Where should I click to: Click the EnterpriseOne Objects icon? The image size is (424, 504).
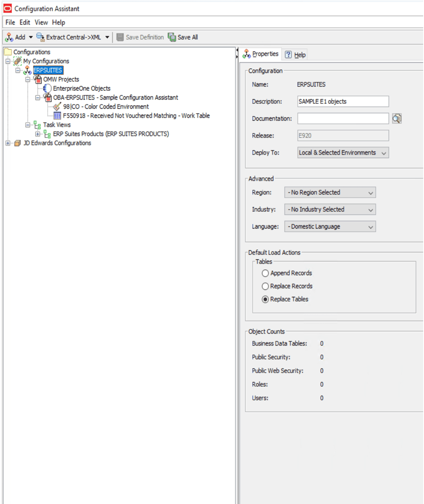pos(47,88)
